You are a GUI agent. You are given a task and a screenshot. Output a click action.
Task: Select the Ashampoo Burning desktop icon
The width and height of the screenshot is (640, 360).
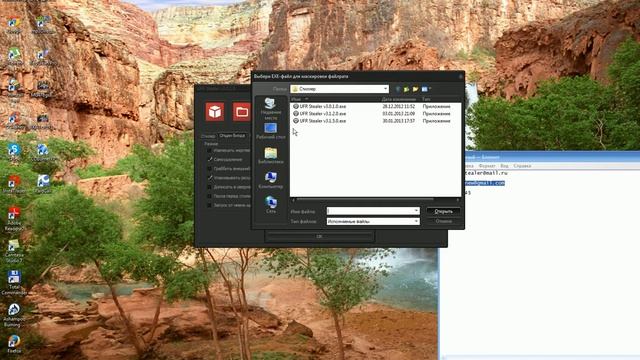click(x=13, y=315)
